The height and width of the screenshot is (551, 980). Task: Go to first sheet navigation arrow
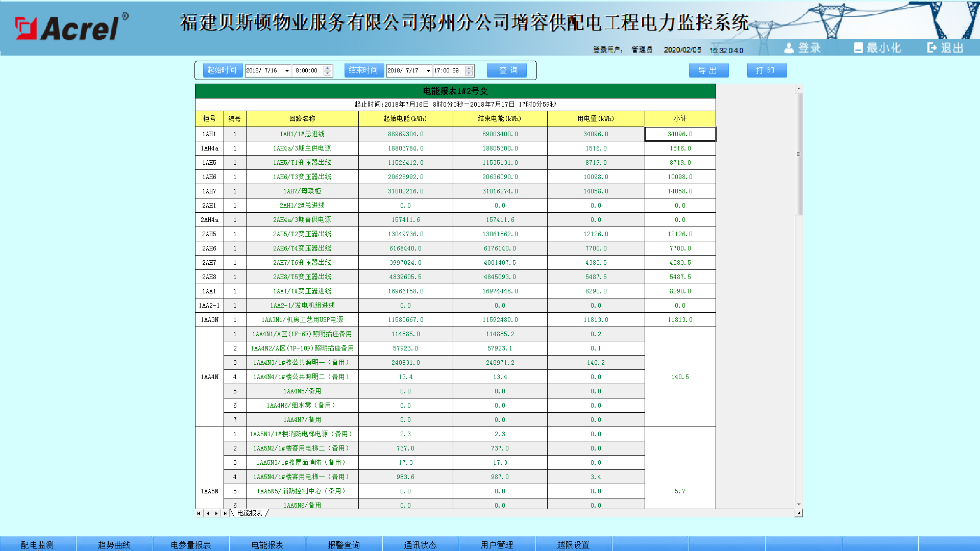[199, 513]
